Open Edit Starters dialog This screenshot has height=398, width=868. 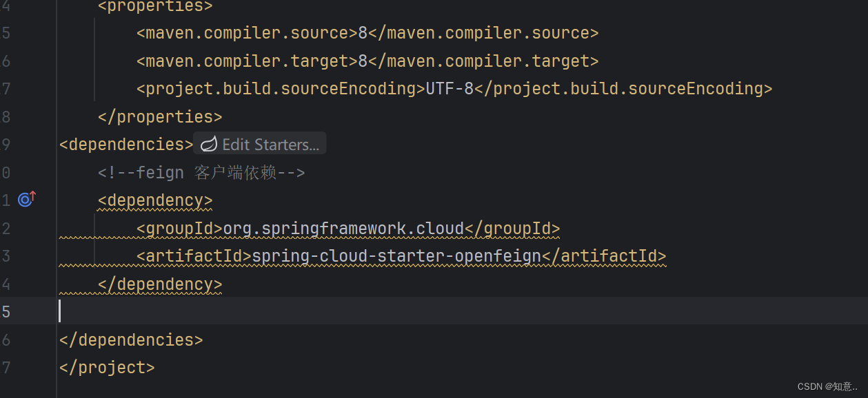(269, 144)
